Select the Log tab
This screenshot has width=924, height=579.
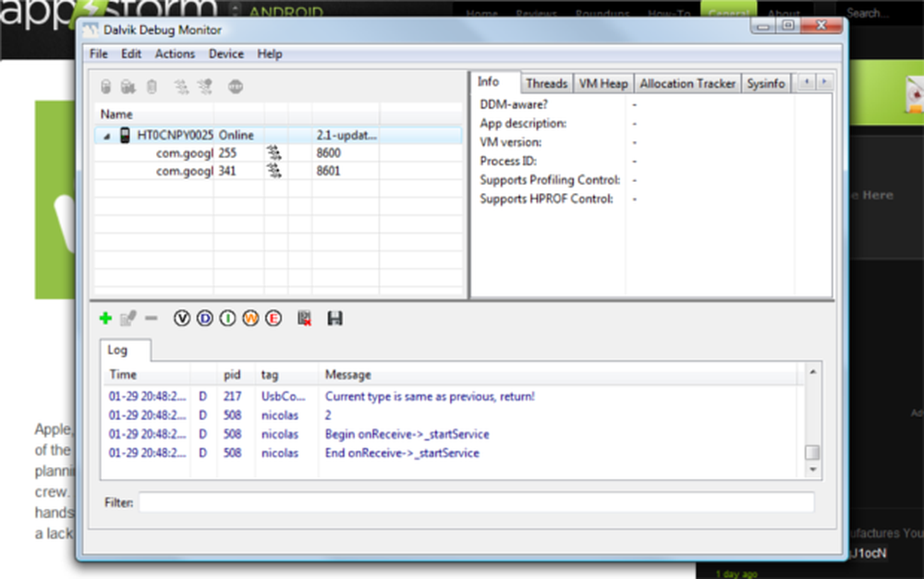[x=125, y=350]
